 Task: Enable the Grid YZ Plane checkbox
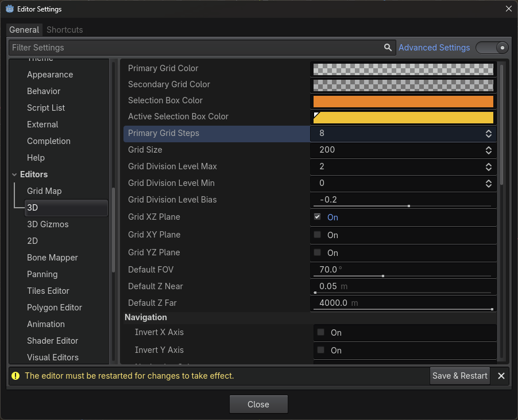coord(317,252)
